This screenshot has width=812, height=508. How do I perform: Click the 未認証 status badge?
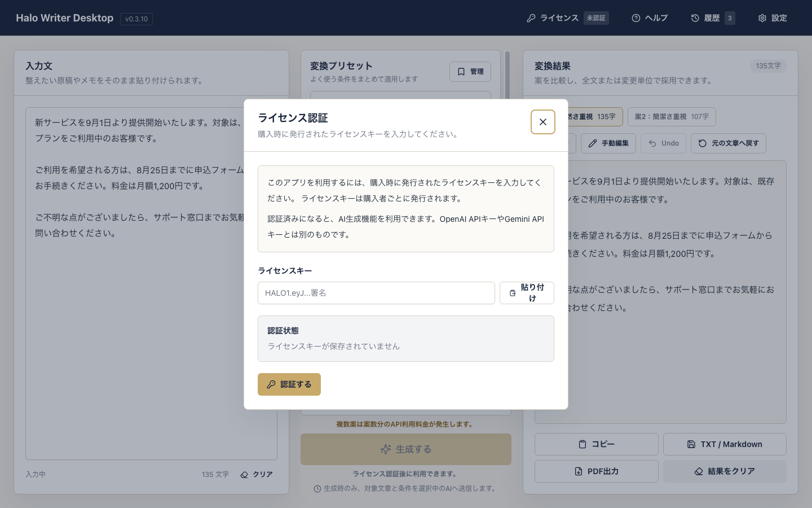pos(596,18)
